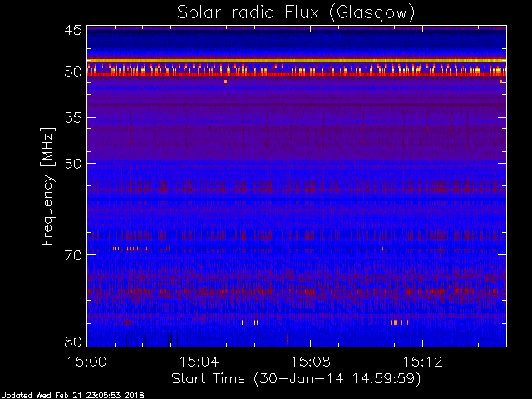Screen dimensions: 532x399
Task: Click the 'Updated Wed Feb 21 23:05:53 2018' timestamp
Action: coord(72,396)
